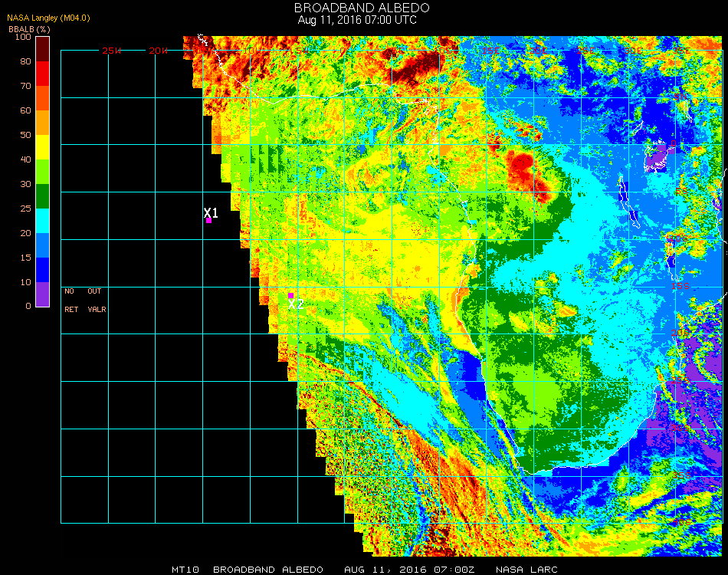Click the OUT VALR legend label

pos(97,300)
